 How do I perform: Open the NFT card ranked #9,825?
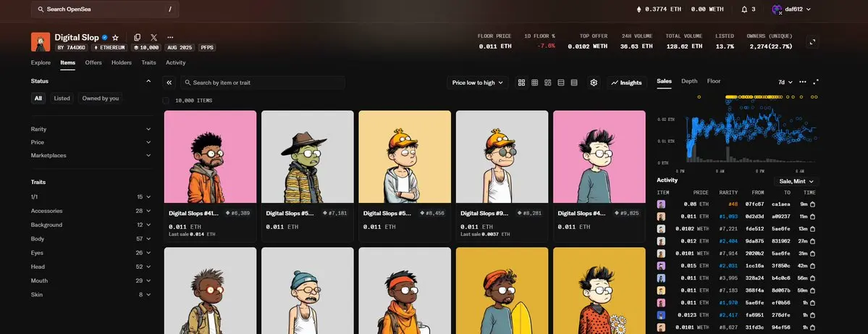pos(599,175)
